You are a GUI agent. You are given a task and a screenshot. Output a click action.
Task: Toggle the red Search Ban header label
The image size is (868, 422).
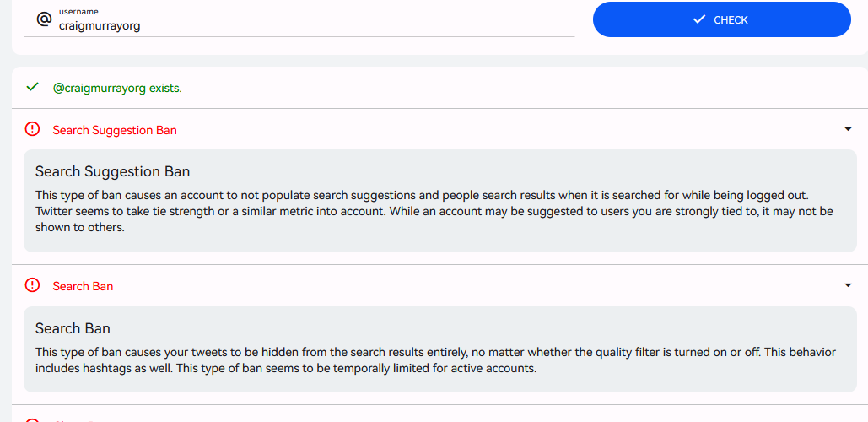(x=83, y=286)
